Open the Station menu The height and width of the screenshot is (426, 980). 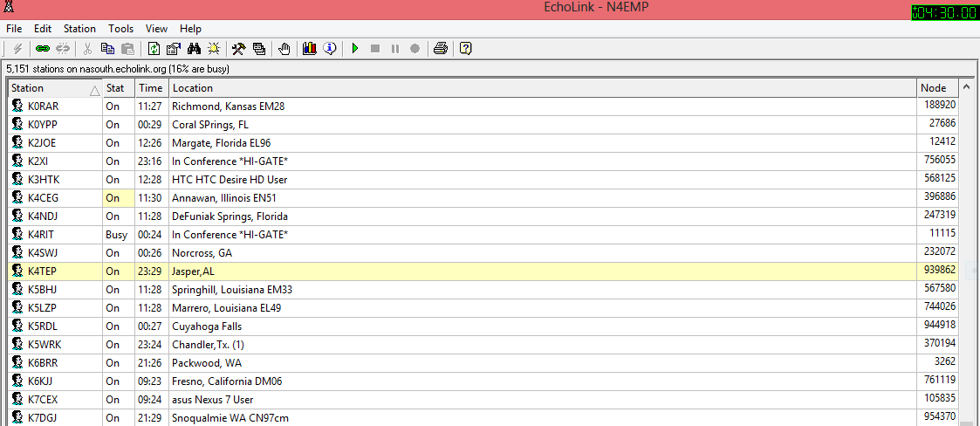point(79,29)
